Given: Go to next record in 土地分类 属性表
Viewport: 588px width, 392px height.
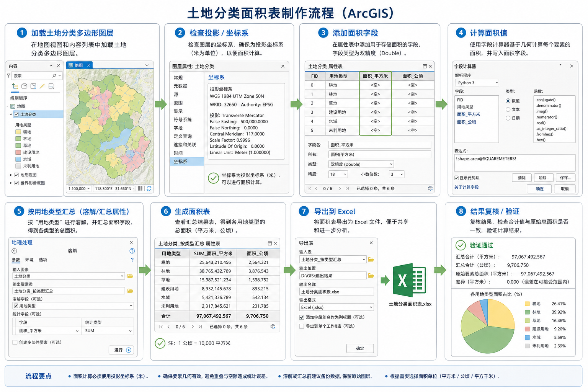Looking at the screenshot, I should (x=340, y=188).
